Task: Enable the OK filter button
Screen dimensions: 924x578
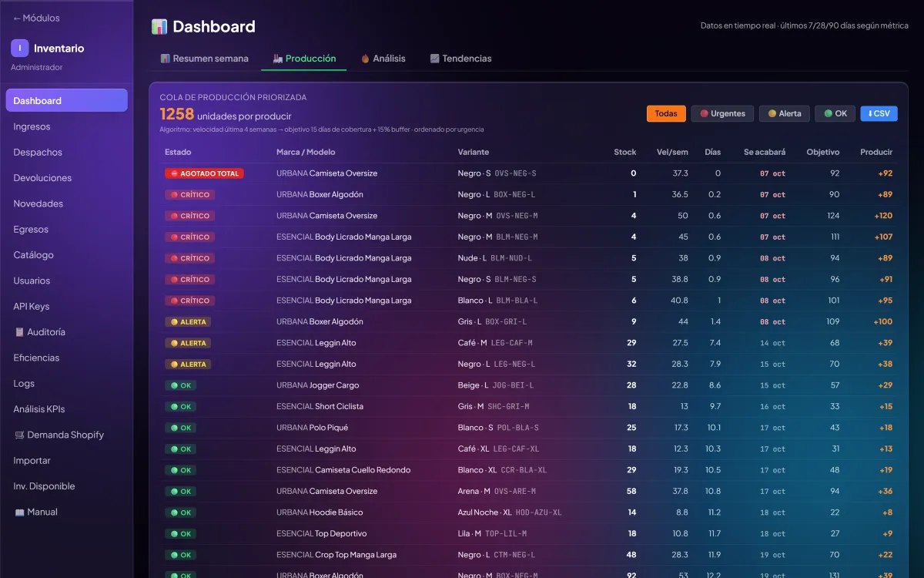Action: tap(835, 113)
